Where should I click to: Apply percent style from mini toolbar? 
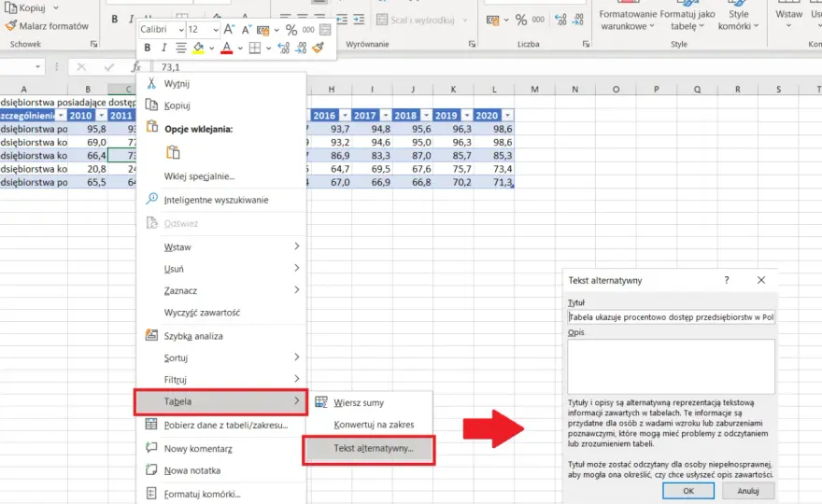291,30
